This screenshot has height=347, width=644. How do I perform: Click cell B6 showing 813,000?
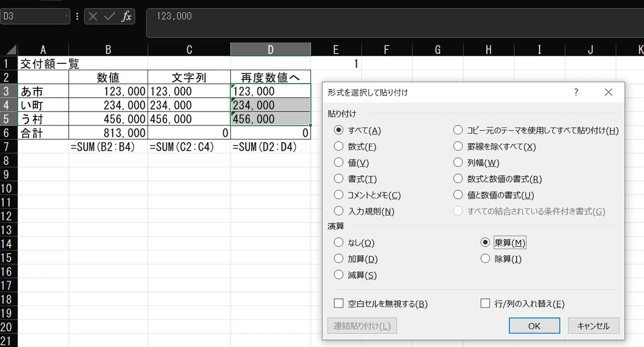[x=108, y=132]
